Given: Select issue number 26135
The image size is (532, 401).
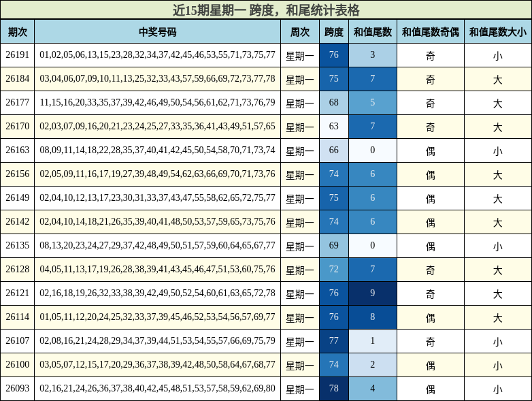Looking at the screenshot, I should 17,246.
